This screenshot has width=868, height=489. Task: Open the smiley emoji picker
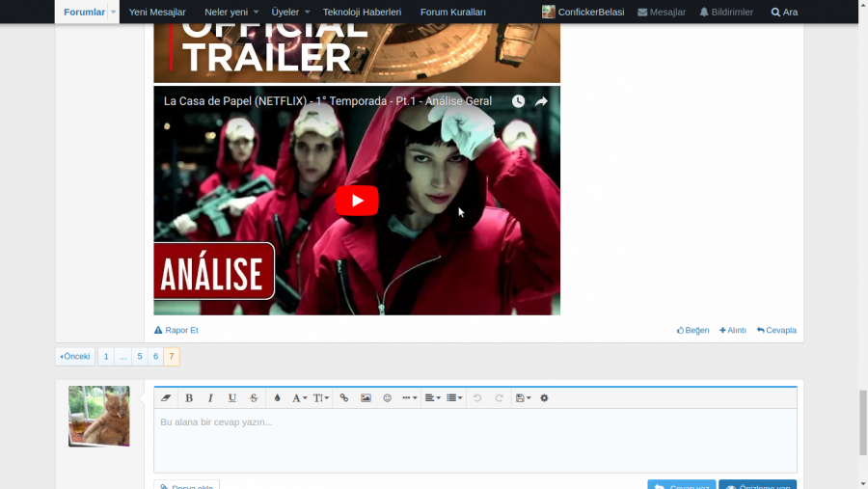pos(388,398)
